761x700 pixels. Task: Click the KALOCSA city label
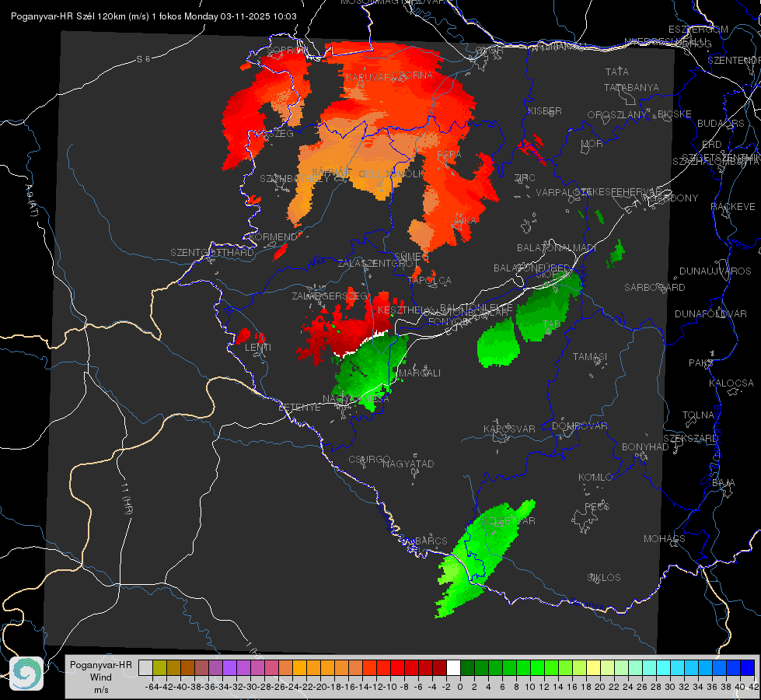(x=731, y=383)
